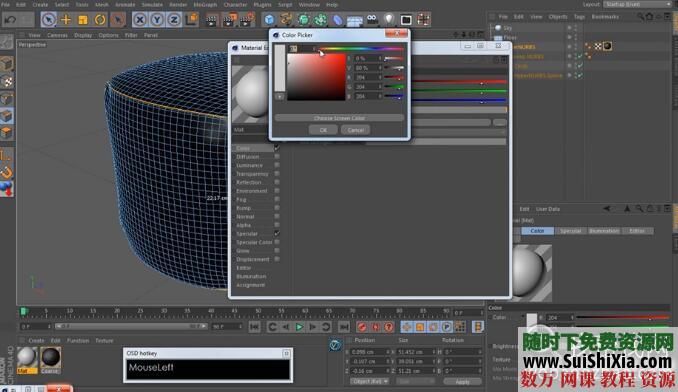Enable the Luminance channel checkbox
The width and height of the screenshot is (678, 392).
click(277, 165)
